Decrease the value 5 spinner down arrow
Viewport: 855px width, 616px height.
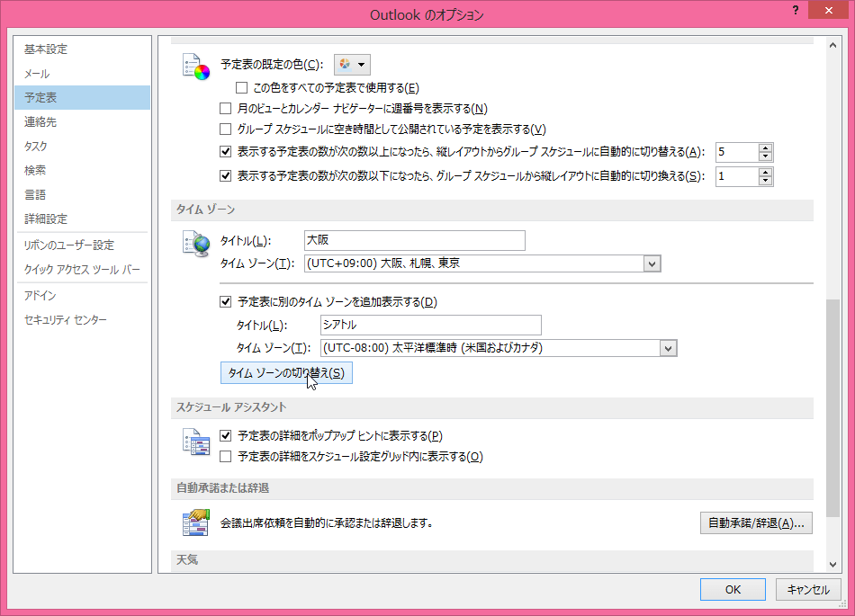[766, 156]
